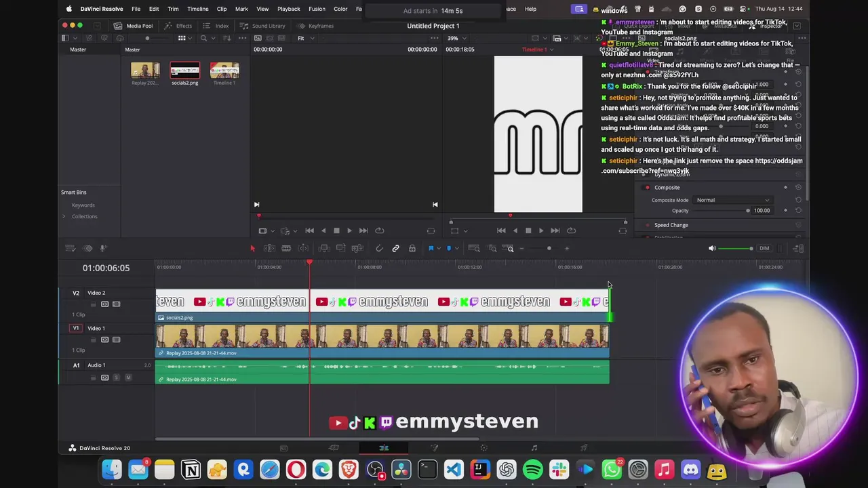Click the media pool sort icon
The height and width of the screenshot is (488, 868).
226,38
